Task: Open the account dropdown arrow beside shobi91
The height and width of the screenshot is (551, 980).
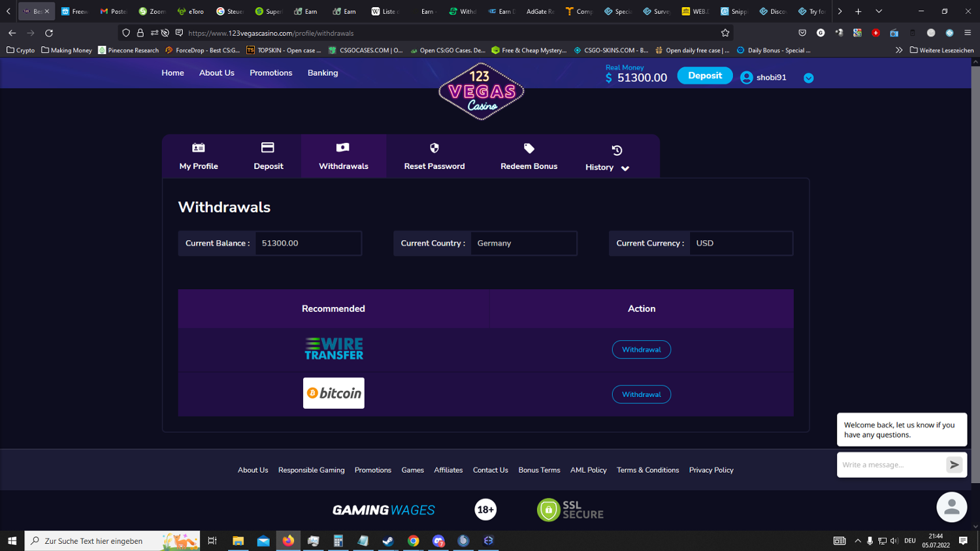Action: click(x=808, y=78)
